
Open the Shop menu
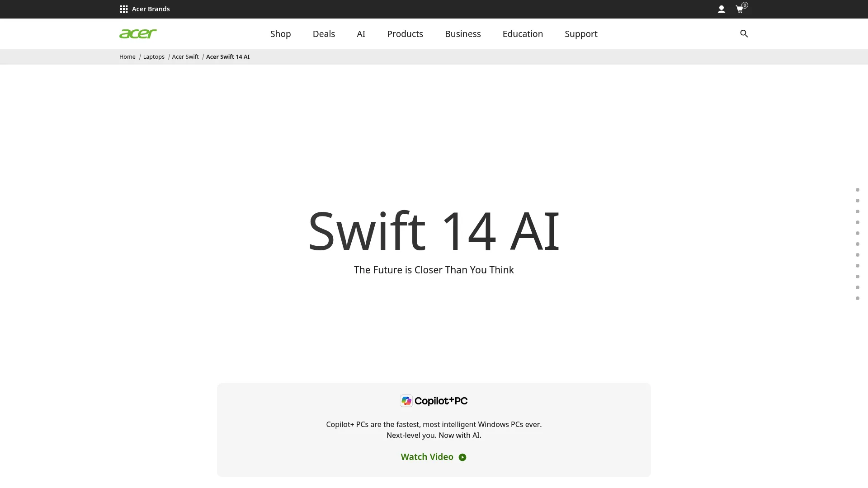point(280,34)
